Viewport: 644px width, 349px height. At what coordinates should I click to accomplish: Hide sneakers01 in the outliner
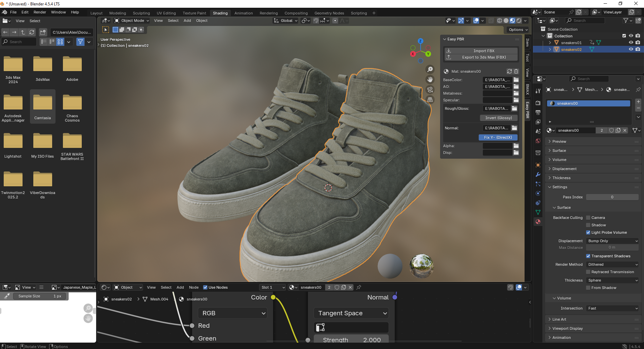click(x=631, y=43)
